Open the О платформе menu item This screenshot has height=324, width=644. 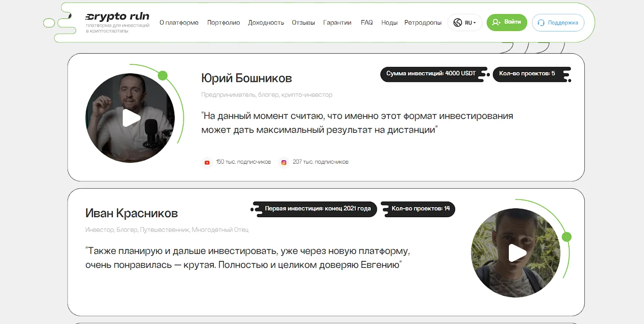pos(179,23)
